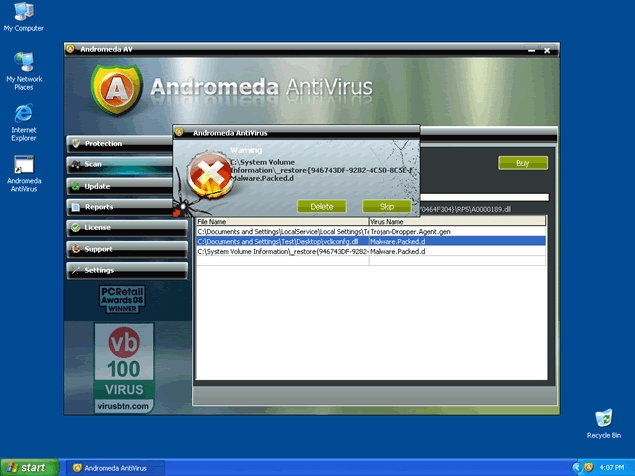Go to the Reports section

click(x=125, y=207)
